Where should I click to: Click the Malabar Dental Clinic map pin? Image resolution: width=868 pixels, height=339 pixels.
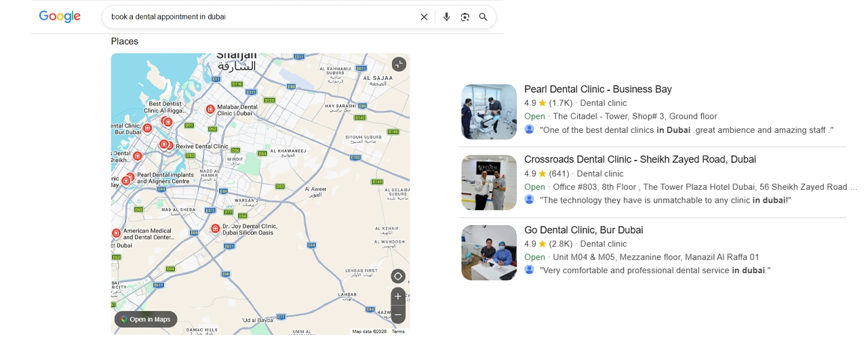coord(210,109)
